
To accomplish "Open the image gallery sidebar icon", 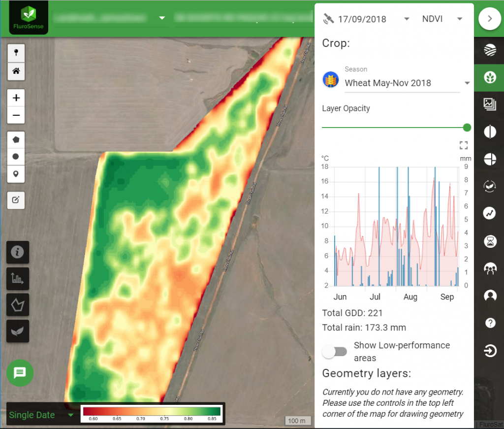I will [x=490, y=104].
